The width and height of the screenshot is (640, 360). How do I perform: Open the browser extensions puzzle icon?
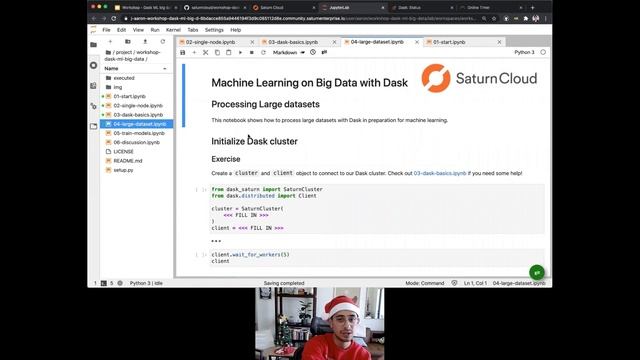coord(526,19)
